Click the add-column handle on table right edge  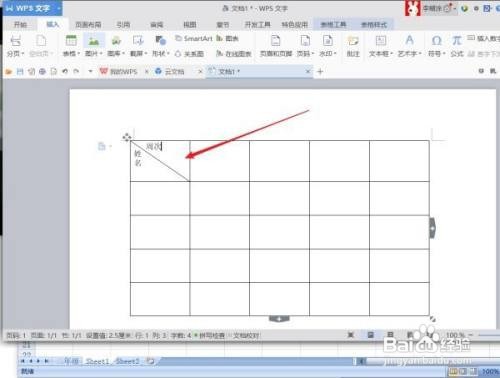tap(432, 228)
